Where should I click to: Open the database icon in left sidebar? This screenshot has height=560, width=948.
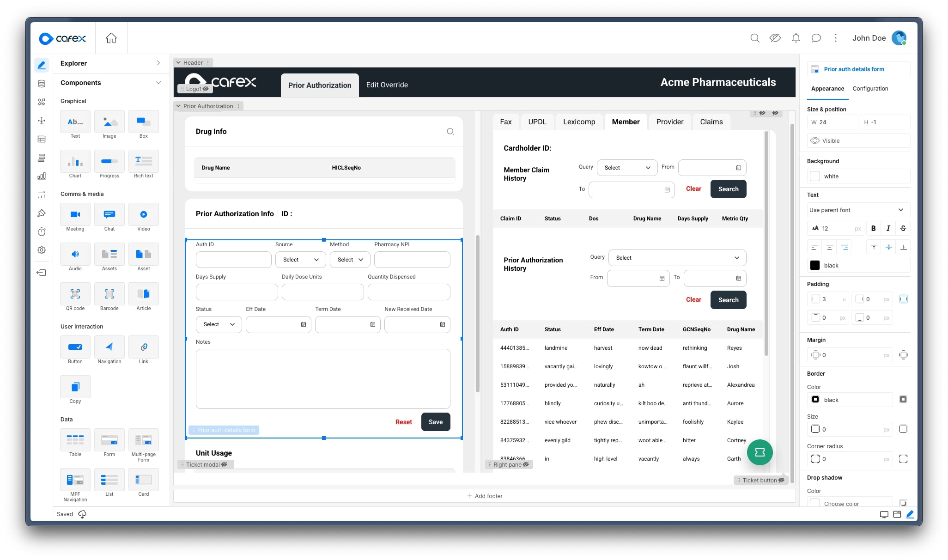42,84
